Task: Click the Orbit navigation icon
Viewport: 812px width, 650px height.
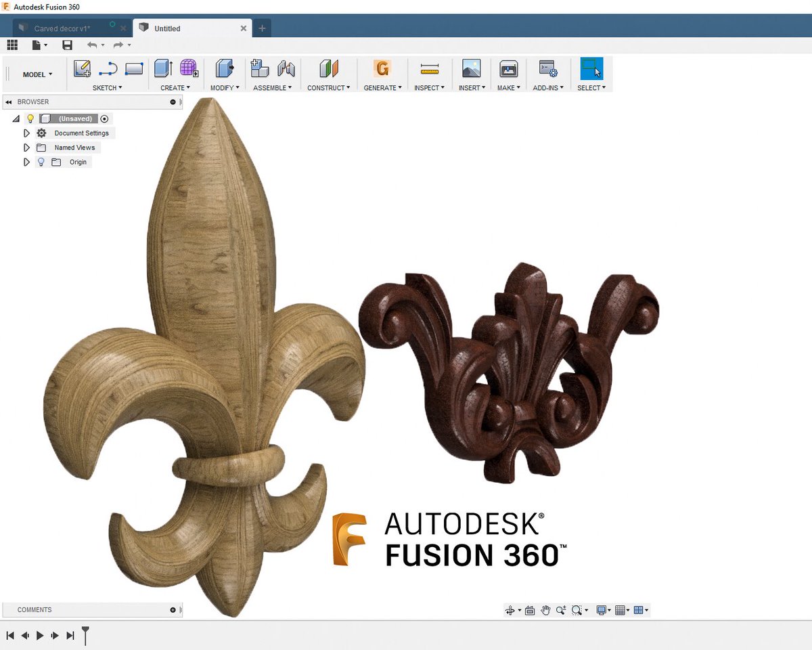Action: [510, 610]
